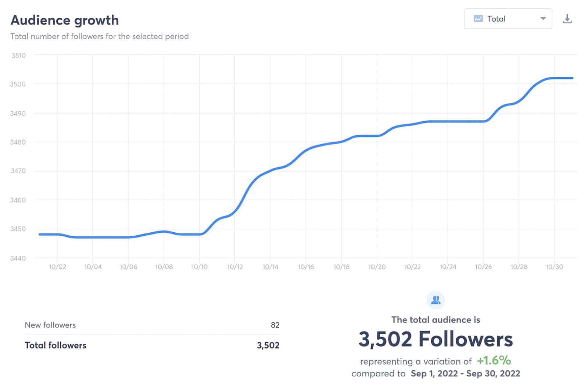Click the 82 new followers value
588x386 pixels.
click(x=275, y=325)
